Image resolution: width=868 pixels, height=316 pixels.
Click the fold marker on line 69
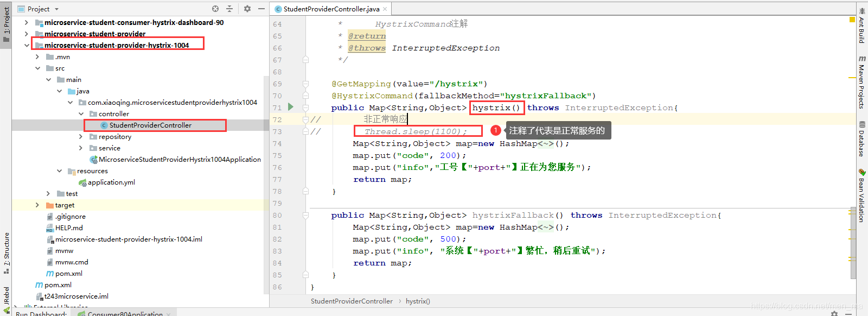pos(305,84)
